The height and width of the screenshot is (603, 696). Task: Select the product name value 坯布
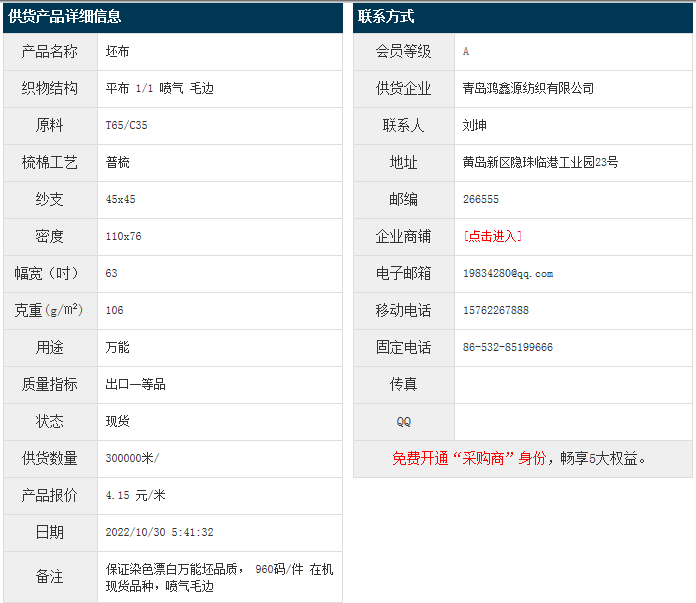(117, 51)
